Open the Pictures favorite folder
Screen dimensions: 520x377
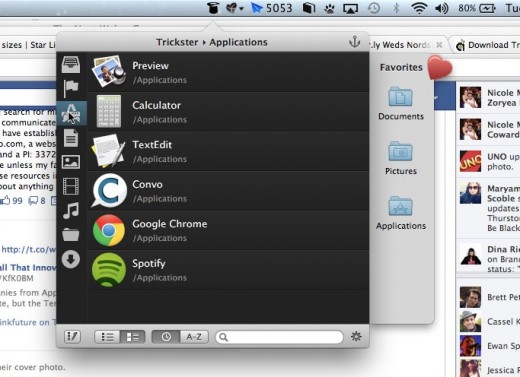pos(401,158)
